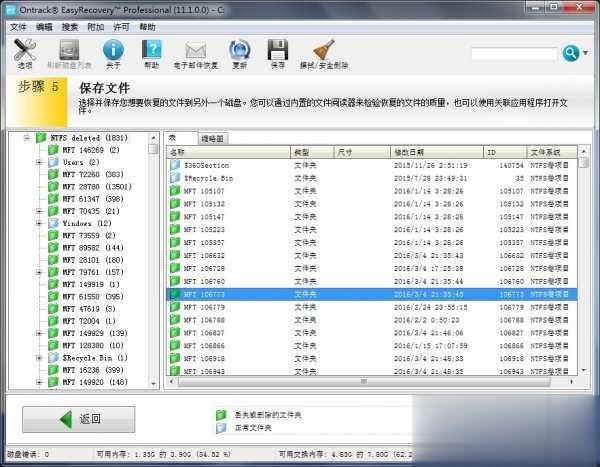Open the Help book icon
Screen dimensions: 600x467
(x=152, y=50)
